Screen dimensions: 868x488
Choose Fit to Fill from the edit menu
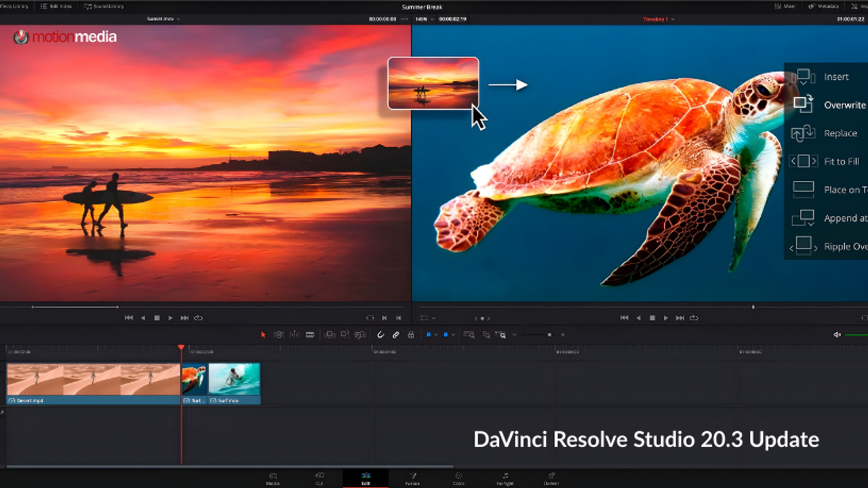pyautogui.click(x=841, y=161)
